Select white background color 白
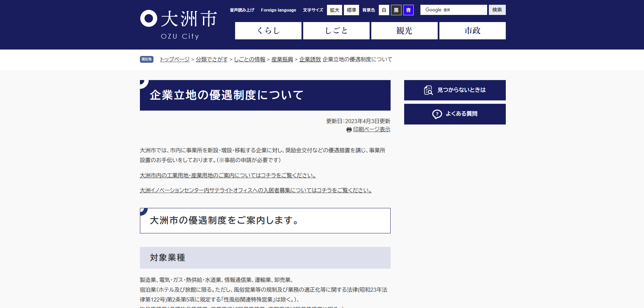The image size is (644, 308). point(384,10)
